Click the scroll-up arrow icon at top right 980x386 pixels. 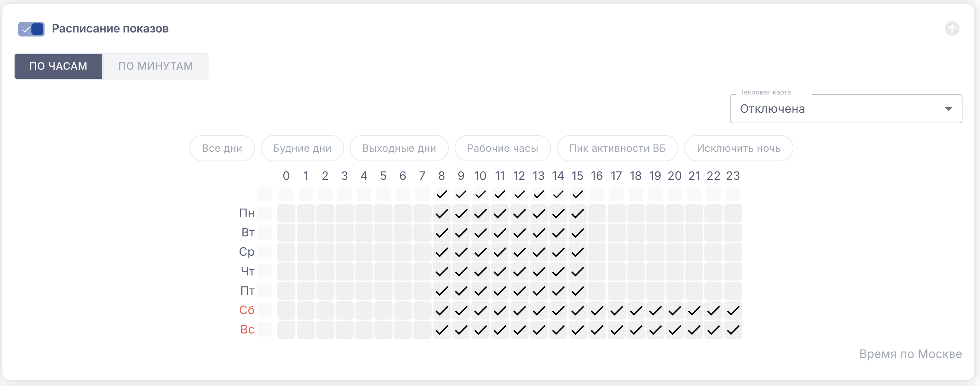[x=952, y=28]
